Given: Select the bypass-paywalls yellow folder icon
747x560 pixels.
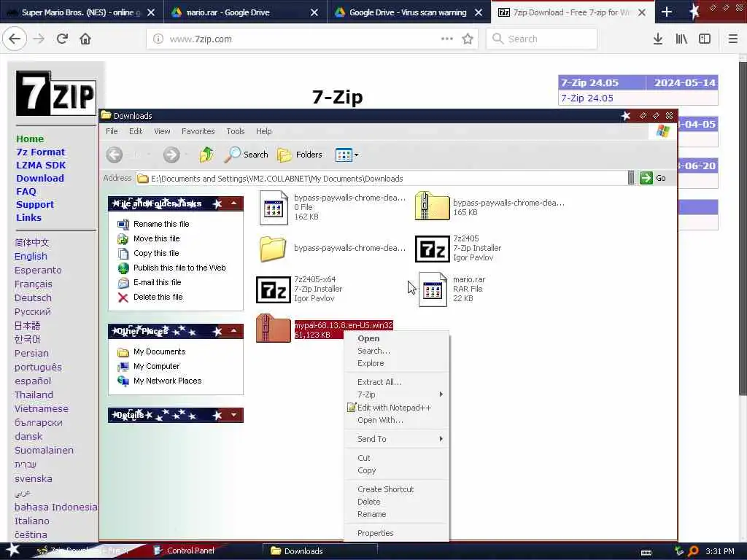Looking at the screenshot, I should click(273, 249).
